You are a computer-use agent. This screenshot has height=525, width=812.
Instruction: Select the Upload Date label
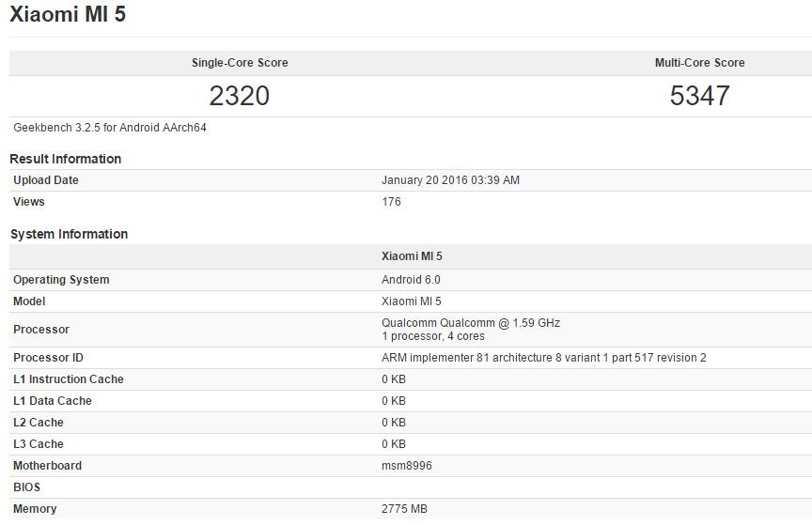pos(45,180)
